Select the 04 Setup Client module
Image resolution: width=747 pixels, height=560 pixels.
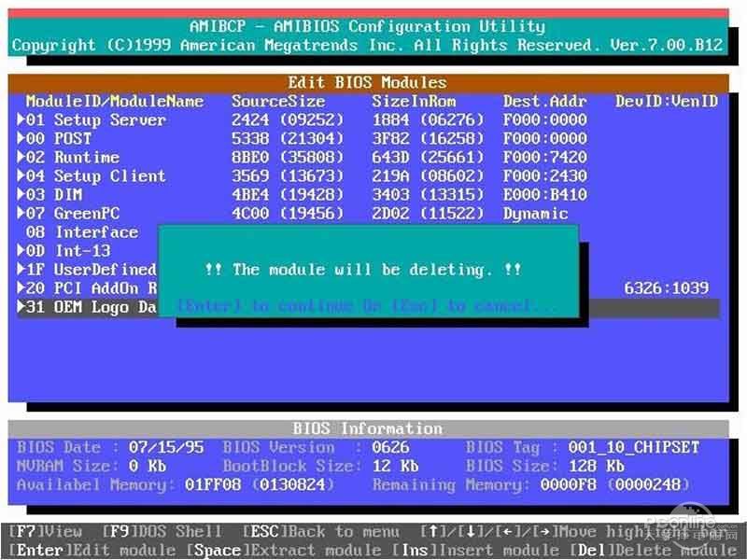(368, 176)
